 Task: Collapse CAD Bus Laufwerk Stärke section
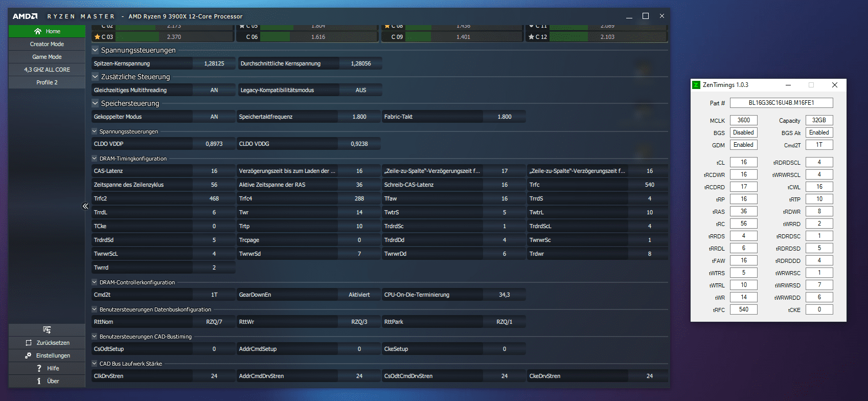pos(95,364)
